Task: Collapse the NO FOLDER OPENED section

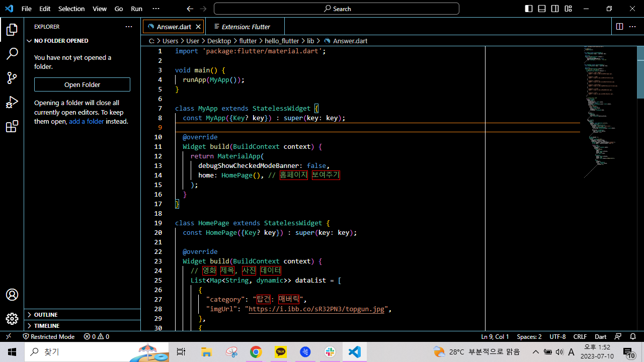Action: [x=83, y=41]
